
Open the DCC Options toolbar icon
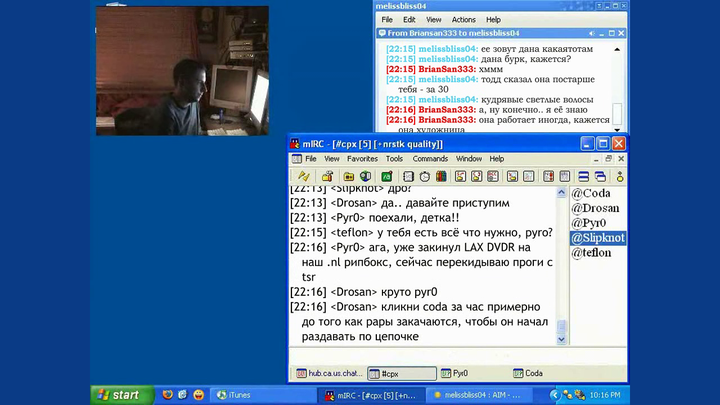[493, 176]
